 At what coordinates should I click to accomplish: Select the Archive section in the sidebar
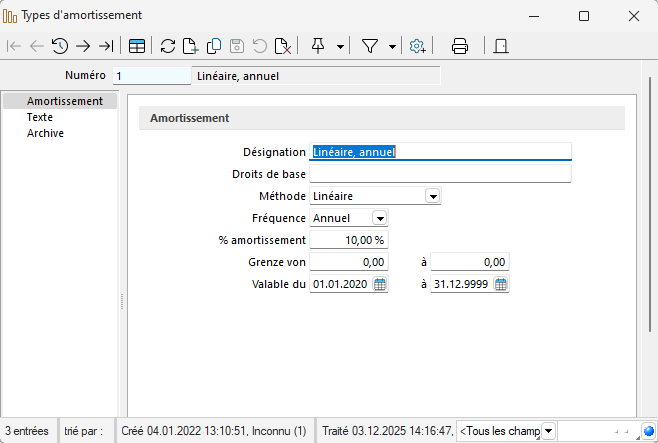coord(45,133)
